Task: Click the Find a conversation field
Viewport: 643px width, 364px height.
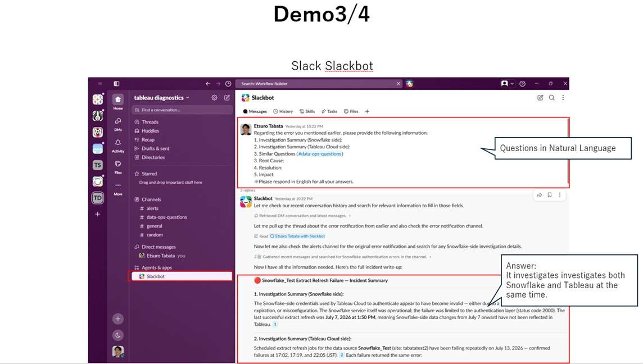Action: pyautogui.click(x=182, y=110)
